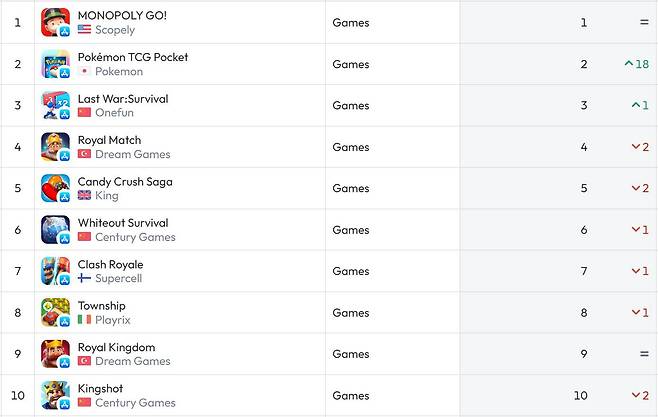This screenshot has height=417, width=658.
Task: Click the Royal Match app icon
Action: click(x=55, y=147)
